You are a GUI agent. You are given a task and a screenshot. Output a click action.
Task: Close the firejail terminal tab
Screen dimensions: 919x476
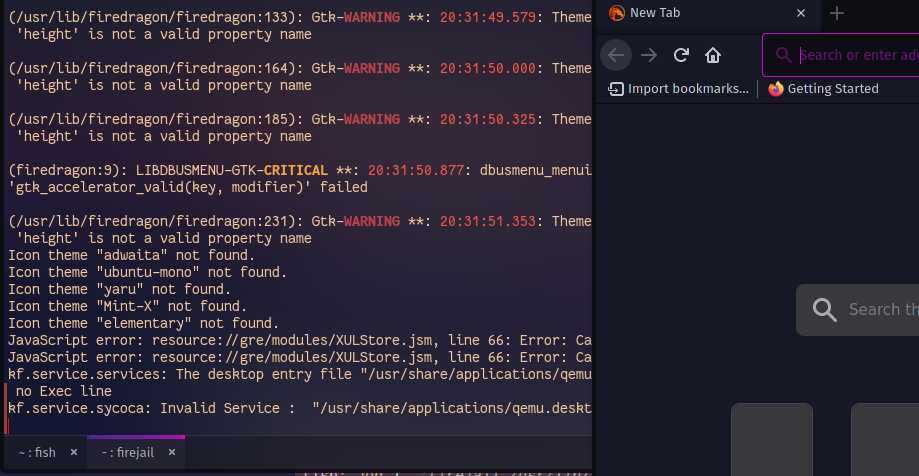[172, 452]
